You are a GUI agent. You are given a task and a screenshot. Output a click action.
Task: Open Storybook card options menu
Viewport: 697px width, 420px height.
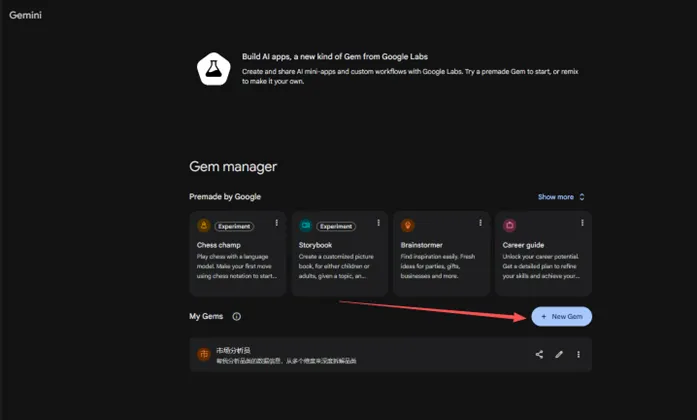(x=378, y=223)
